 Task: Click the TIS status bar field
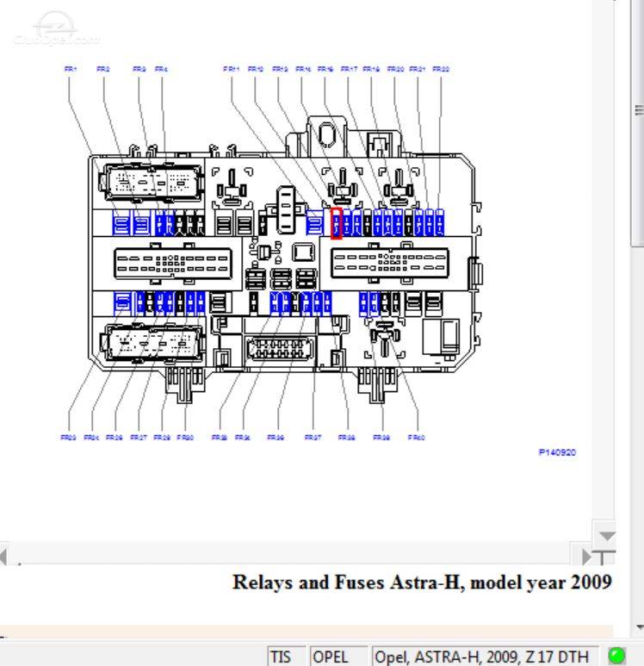tap(286, 657)
